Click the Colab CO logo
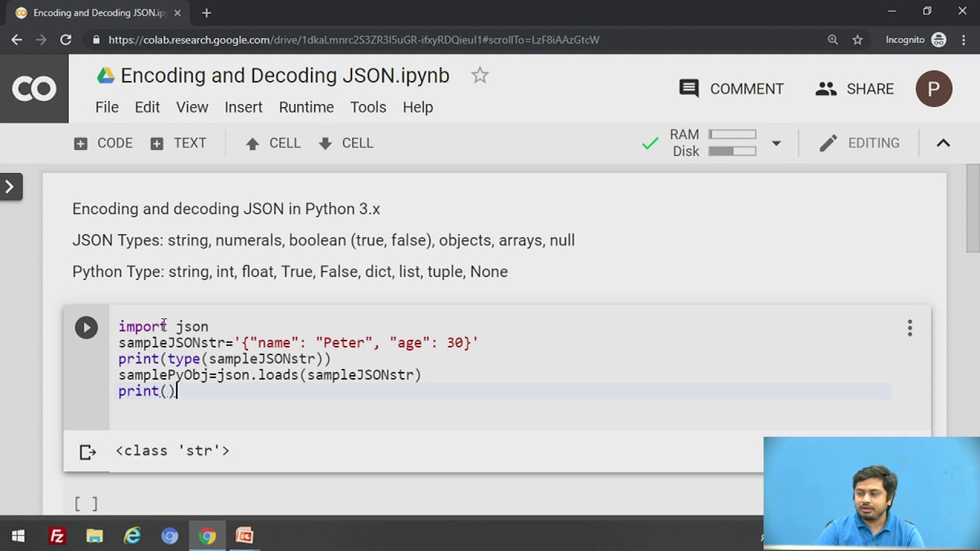The height and width of the screenshot is (551, 980). (x=34, y=89)
